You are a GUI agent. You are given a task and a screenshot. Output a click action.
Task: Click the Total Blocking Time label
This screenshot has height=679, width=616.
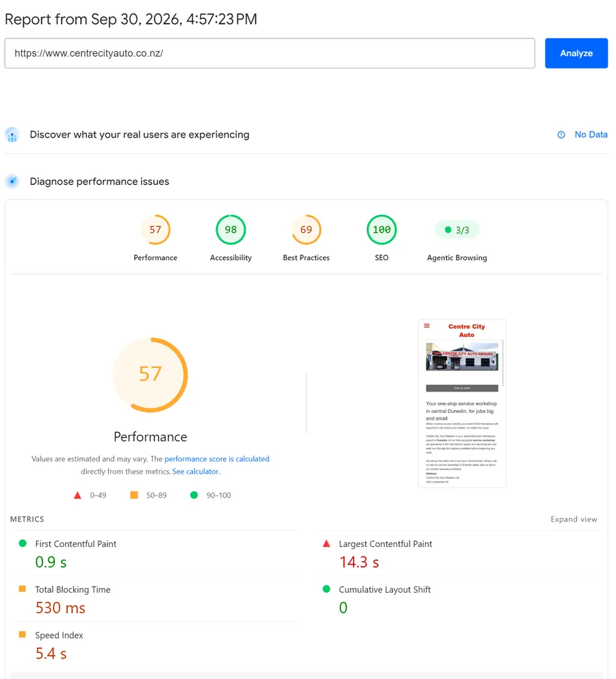pos(73,589)
